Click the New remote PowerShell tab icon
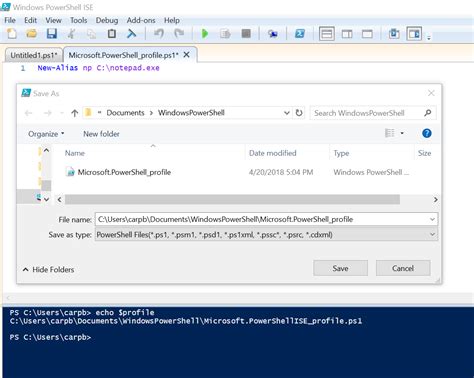 pyautogui.click(x=273, y=34)
